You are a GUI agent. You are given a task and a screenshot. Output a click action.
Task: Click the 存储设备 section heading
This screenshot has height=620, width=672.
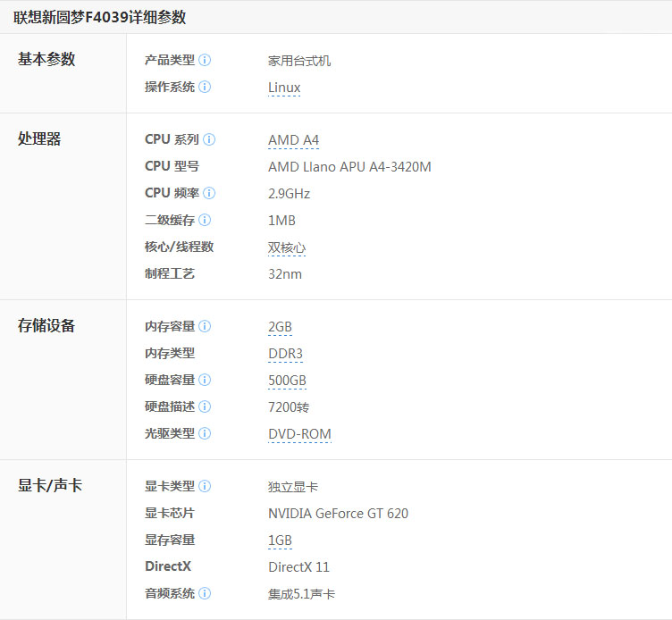tap(46, 326)
